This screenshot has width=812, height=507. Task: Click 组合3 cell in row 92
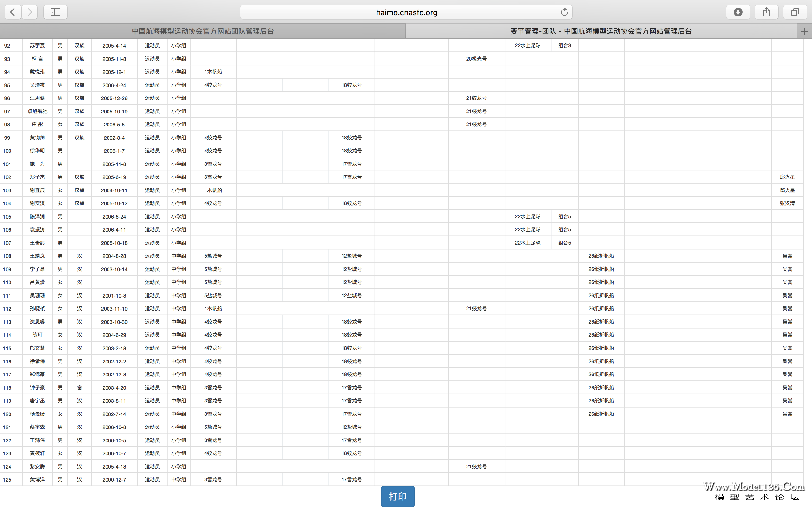click(564, 46)
